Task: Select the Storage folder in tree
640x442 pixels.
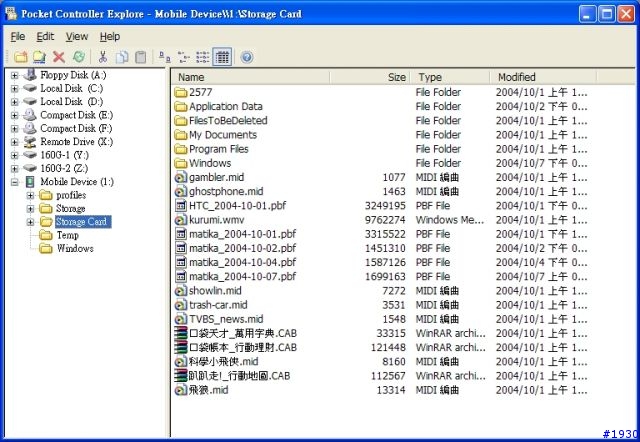Action: [x=71, y=209]
